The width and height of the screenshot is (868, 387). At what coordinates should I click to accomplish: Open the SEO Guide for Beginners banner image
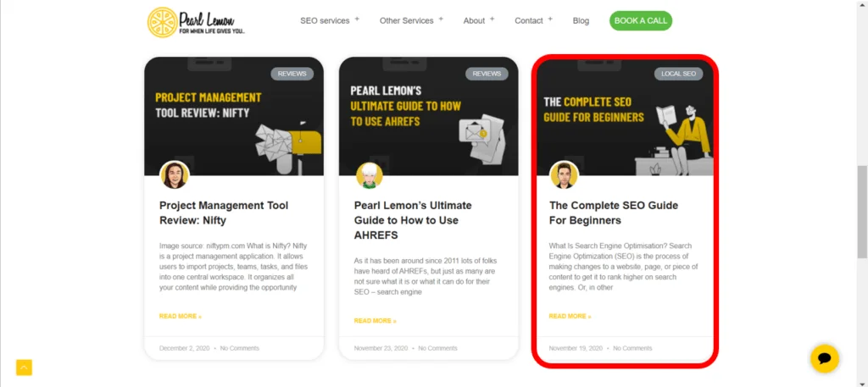(x=625, y=118)
